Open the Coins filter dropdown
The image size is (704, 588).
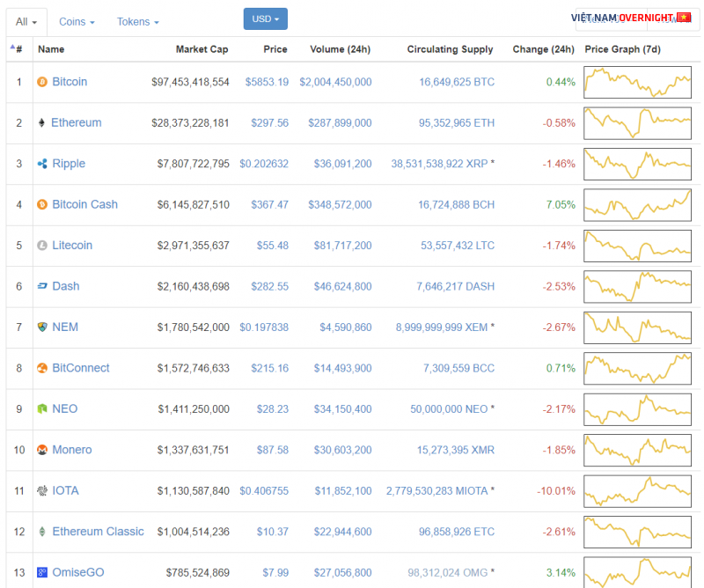77,21
